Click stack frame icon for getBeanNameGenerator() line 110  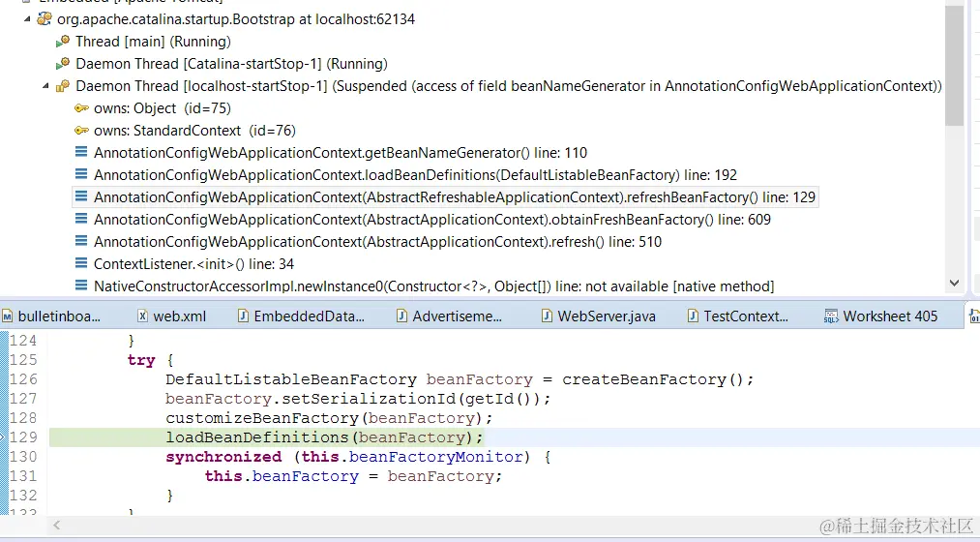pyautogui.click(x=81, y=152)
